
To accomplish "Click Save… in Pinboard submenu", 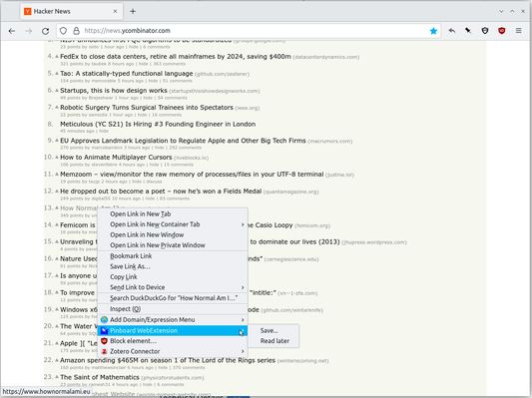I will click(273, 330).
